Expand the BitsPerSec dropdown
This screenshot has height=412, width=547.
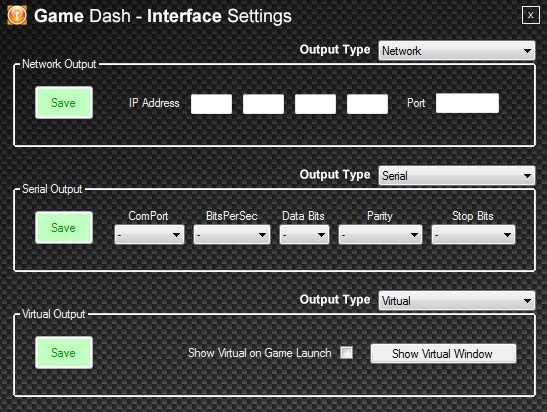tap(232, 234)
